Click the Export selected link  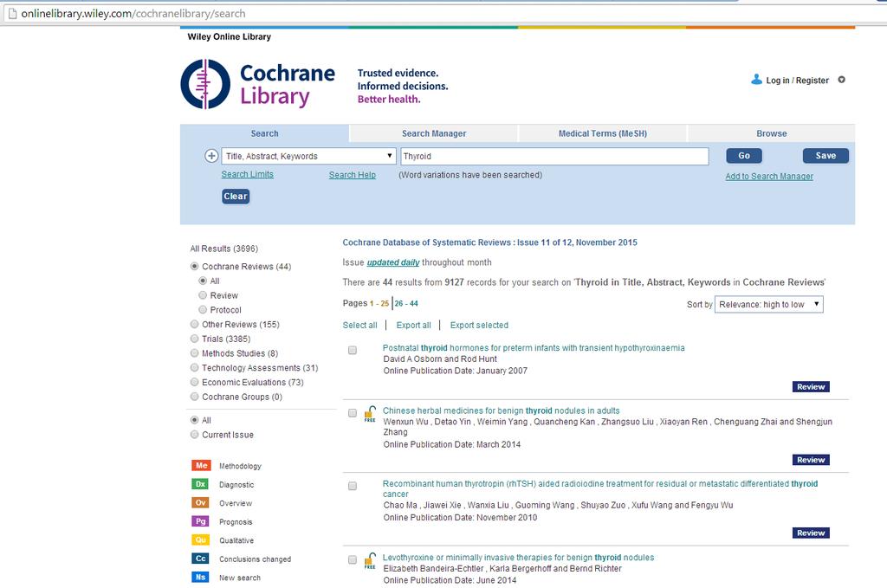pos(479,325)
